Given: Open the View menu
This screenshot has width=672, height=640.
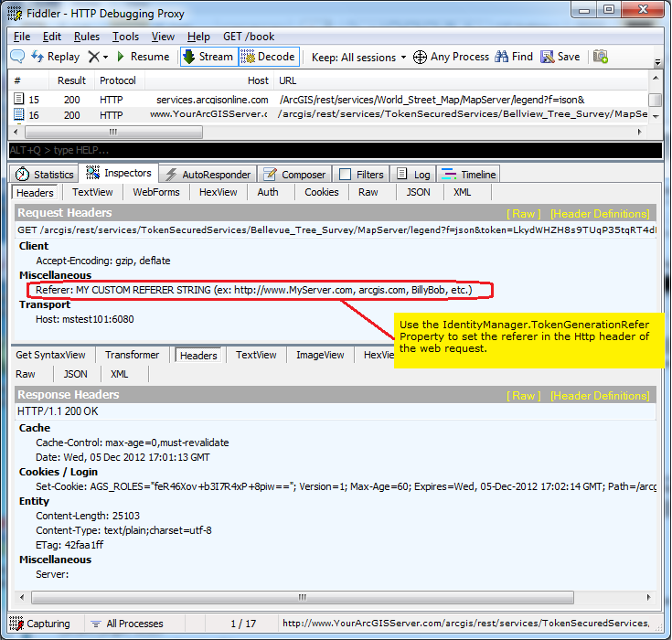Looking at the screenshot, I should 163,37.
